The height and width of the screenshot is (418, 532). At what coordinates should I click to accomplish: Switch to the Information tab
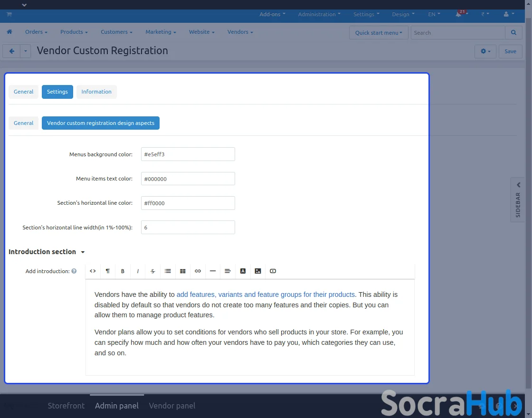pyautogui.click(x=96, y=92)
